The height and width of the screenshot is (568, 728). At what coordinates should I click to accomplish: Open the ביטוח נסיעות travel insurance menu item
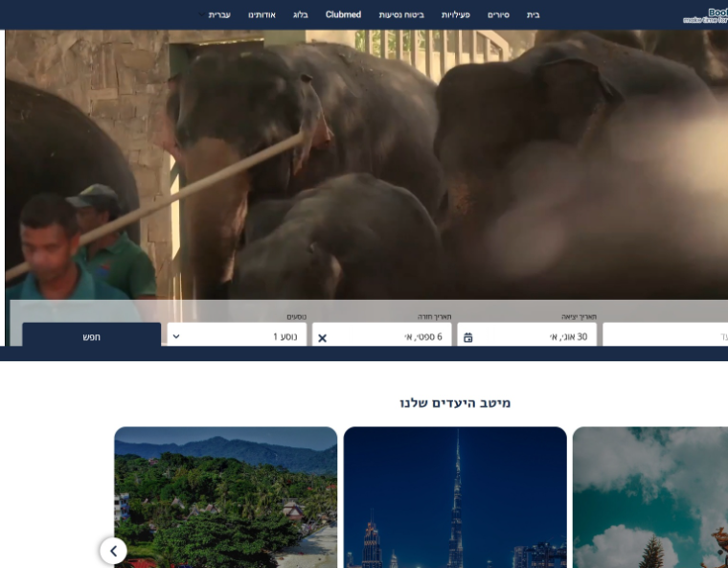(x=401, y=15)
